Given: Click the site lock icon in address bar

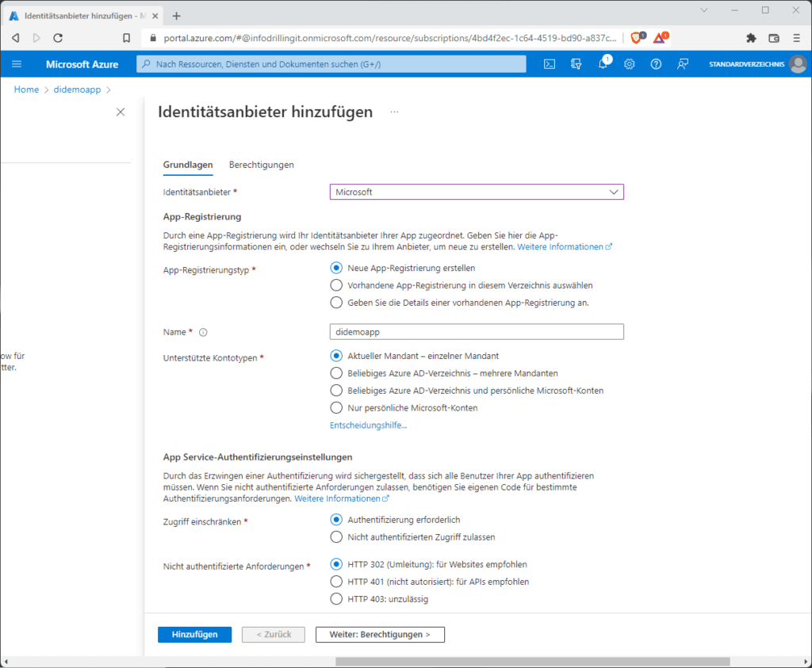Looking at the screenshot, I should tap(152, 38).
